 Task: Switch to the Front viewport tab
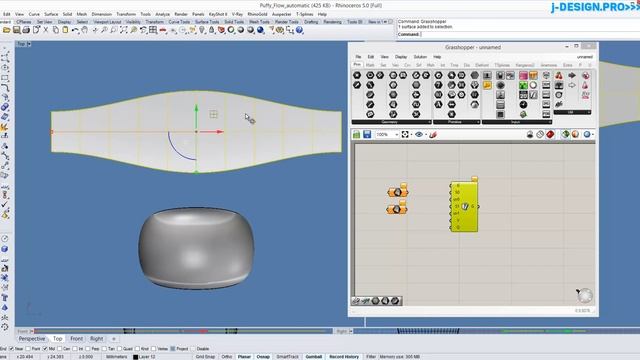(x=76, y=339)
